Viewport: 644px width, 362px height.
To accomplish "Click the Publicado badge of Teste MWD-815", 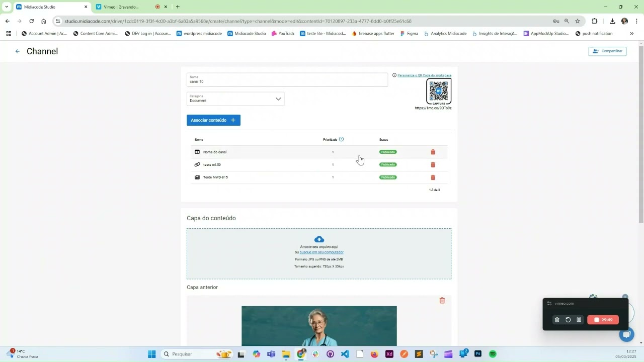I will coord(388,177).
